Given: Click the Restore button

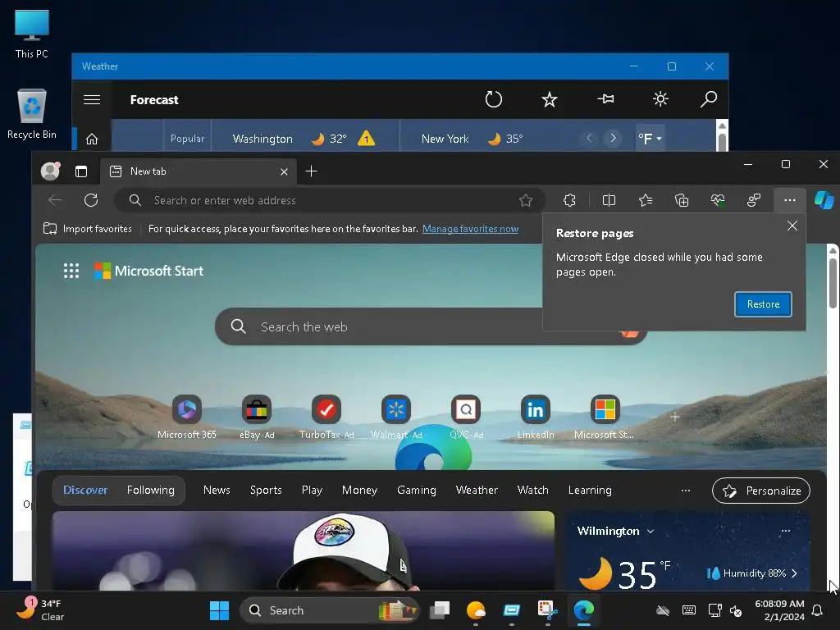Looking at the screenshot, I should point(763,304).
